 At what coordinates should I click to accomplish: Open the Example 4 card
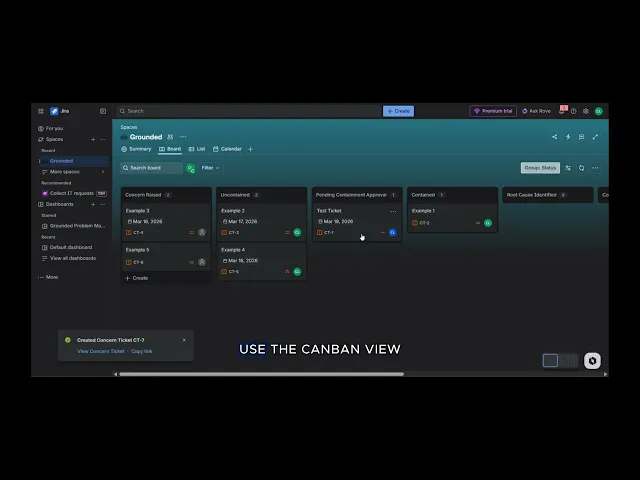pos(262,261)
